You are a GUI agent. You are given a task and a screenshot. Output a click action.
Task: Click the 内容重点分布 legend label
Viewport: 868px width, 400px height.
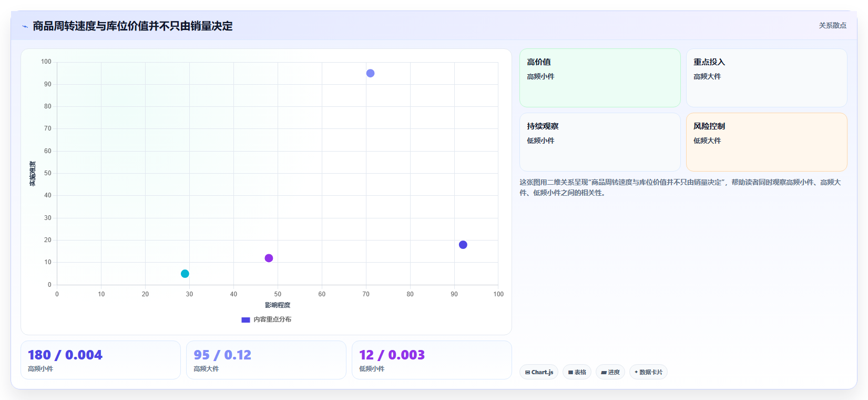(x=272, y=319)
